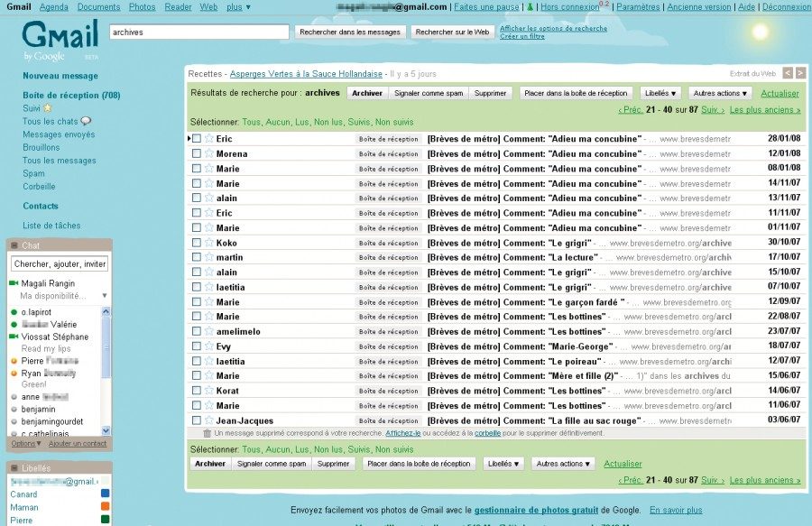Star the amelimelo message

209,331
